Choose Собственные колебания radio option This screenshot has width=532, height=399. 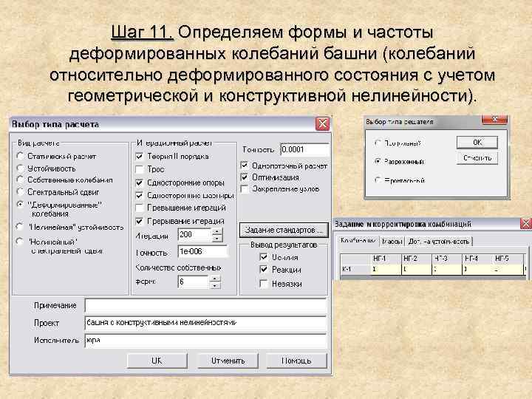tap(21, 180)
